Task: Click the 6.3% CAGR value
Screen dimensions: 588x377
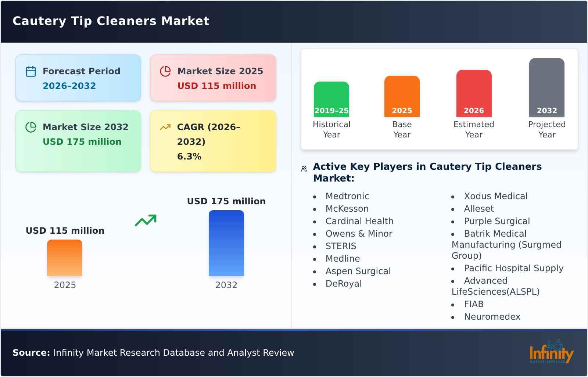Action: (189, 157)
